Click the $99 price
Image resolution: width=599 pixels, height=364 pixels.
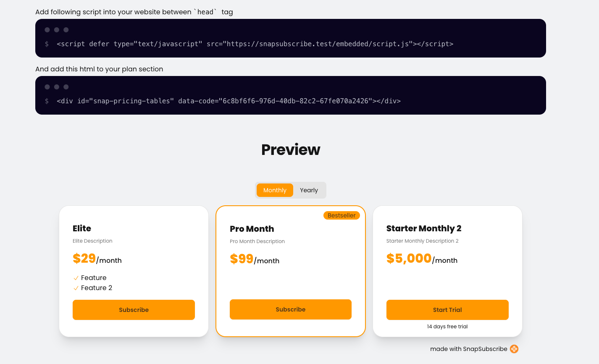242,259
